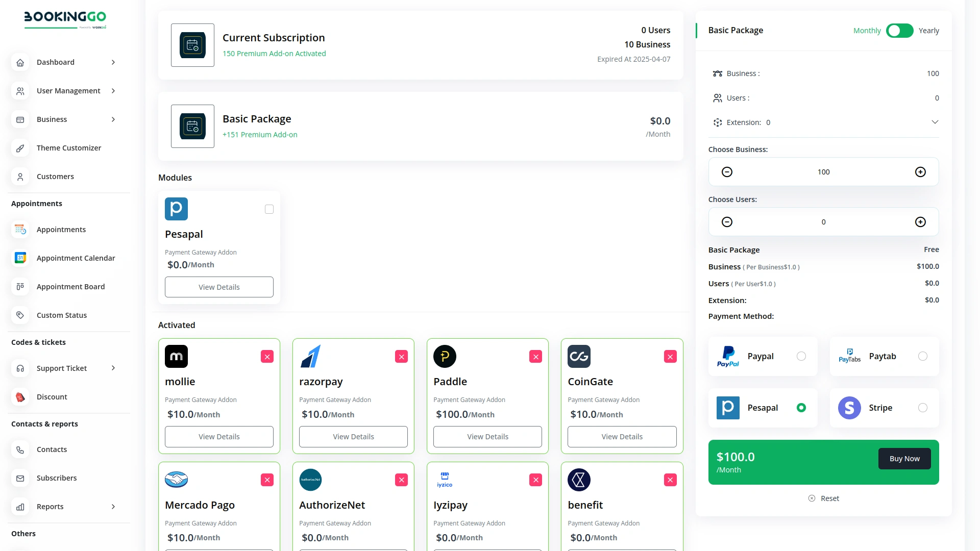Expand the Extension section chevron

pos(935,122)
